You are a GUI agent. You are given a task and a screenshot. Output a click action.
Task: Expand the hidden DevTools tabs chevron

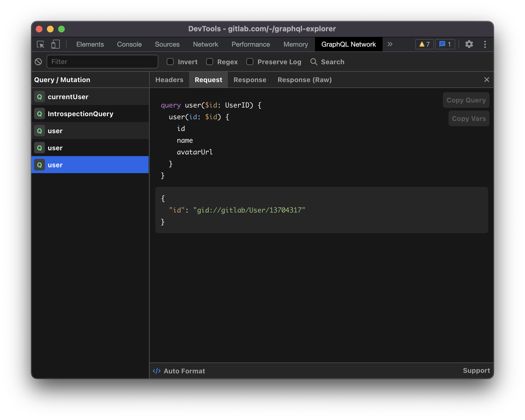(390, 44)
